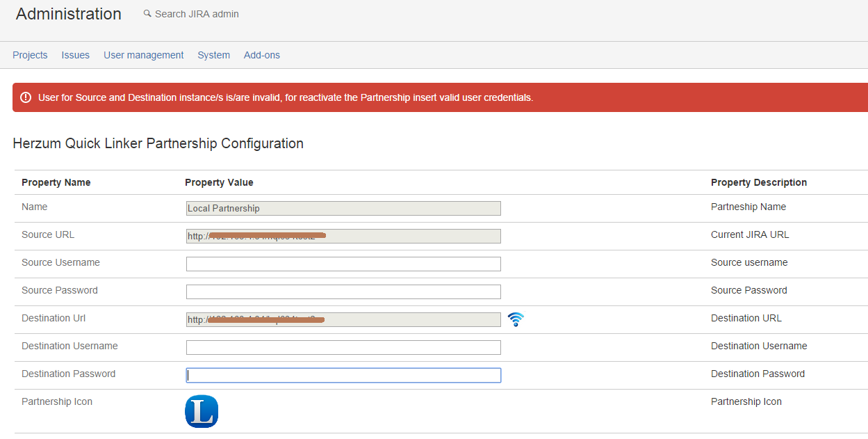Click the magnifier icon beside Search JIRA admin

(x=147, y=13)
